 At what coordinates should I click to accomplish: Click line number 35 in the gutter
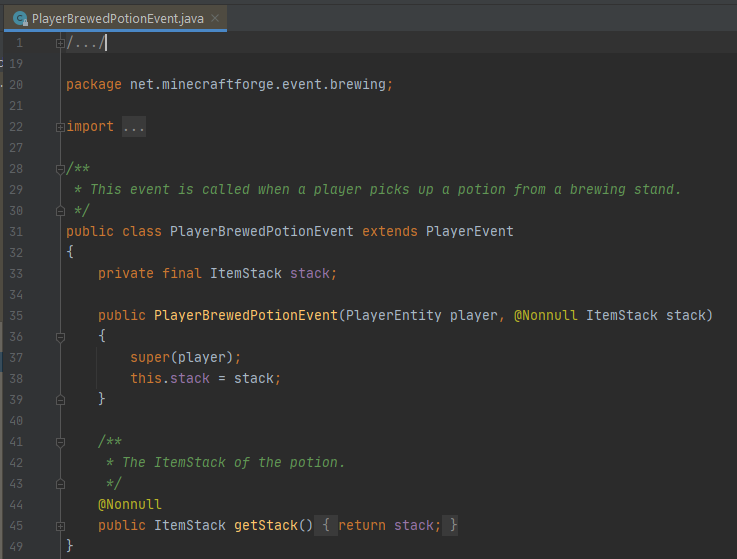click(14, 315)
